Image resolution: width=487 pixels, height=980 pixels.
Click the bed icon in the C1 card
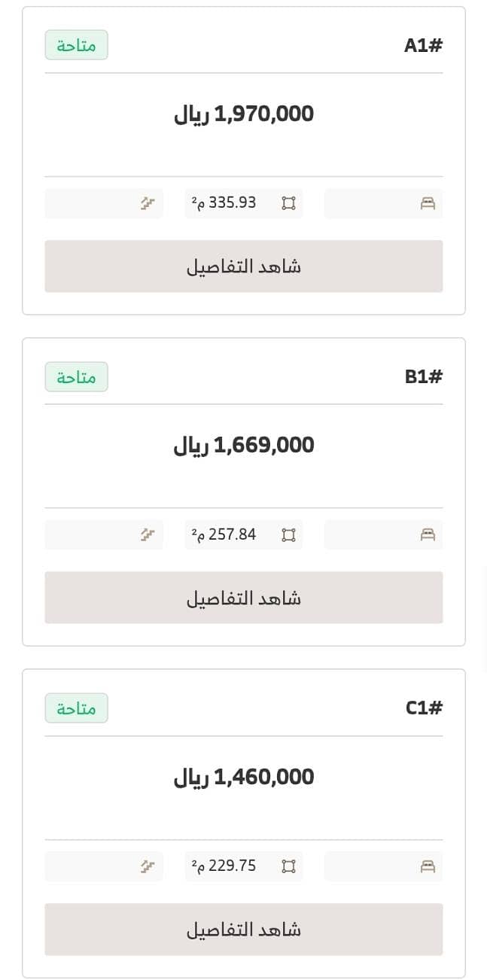tap(428, 866)
